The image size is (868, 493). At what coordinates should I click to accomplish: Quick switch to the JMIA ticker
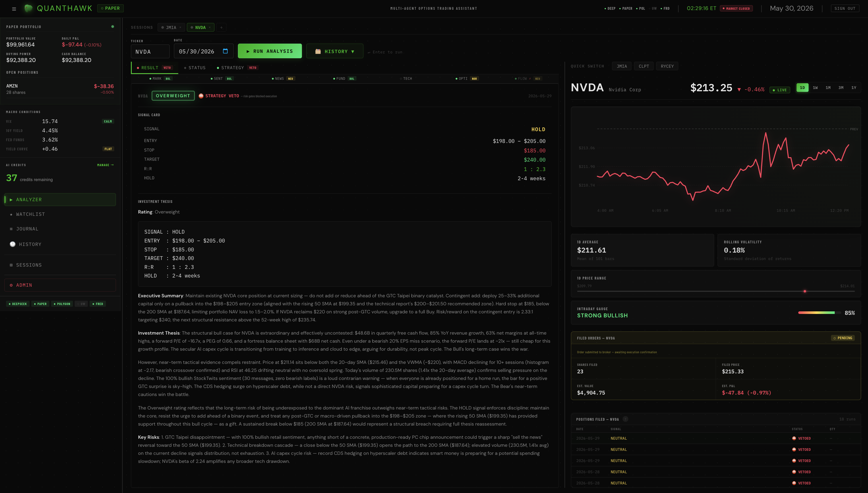[x=622, y=66]
